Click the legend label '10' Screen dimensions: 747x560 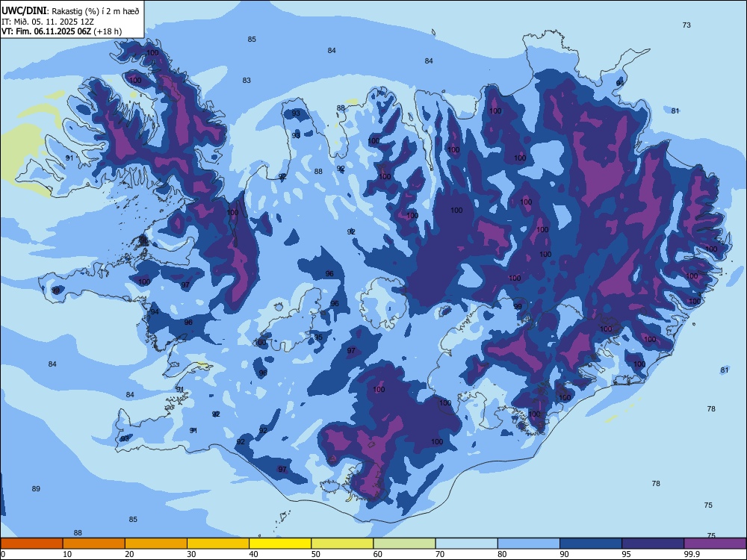pyautogui.click(x=67, y=554)
